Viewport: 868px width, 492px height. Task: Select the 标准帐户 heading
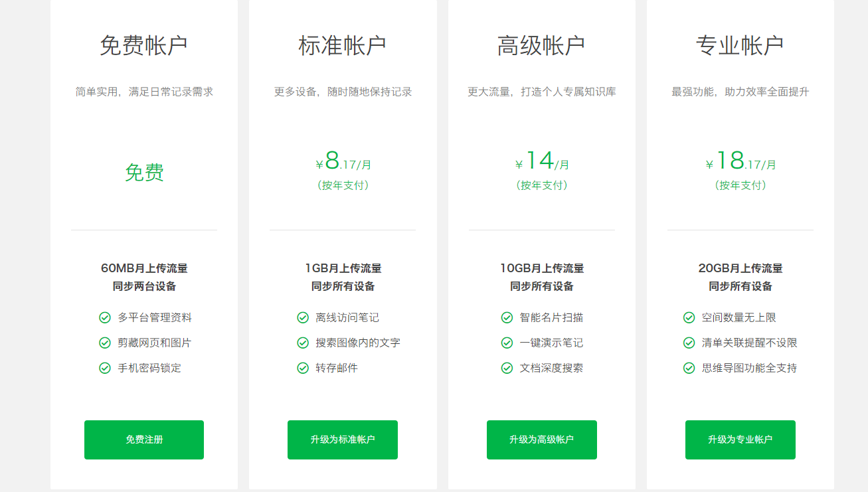click(343, 45)
